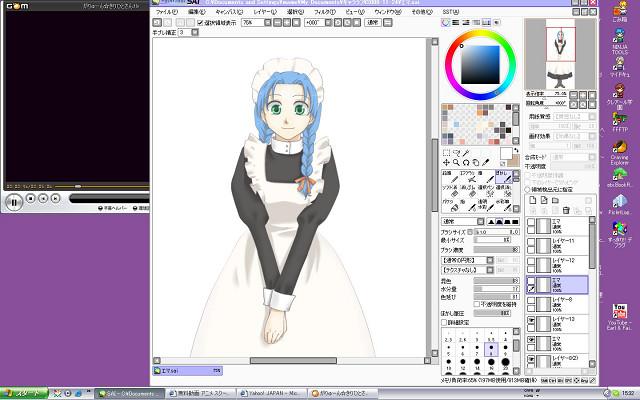Open the キャンバス(C) menu

(x=229, y=12)
